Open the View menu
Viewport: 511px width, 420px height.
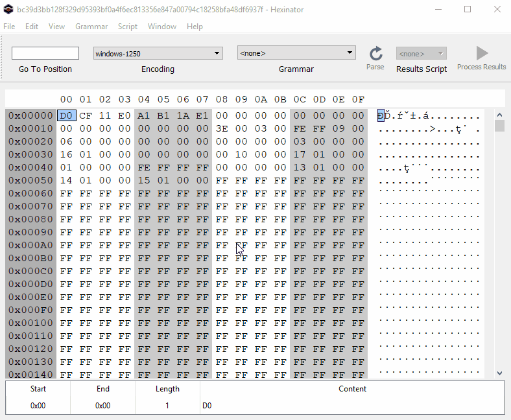[56, 27]
